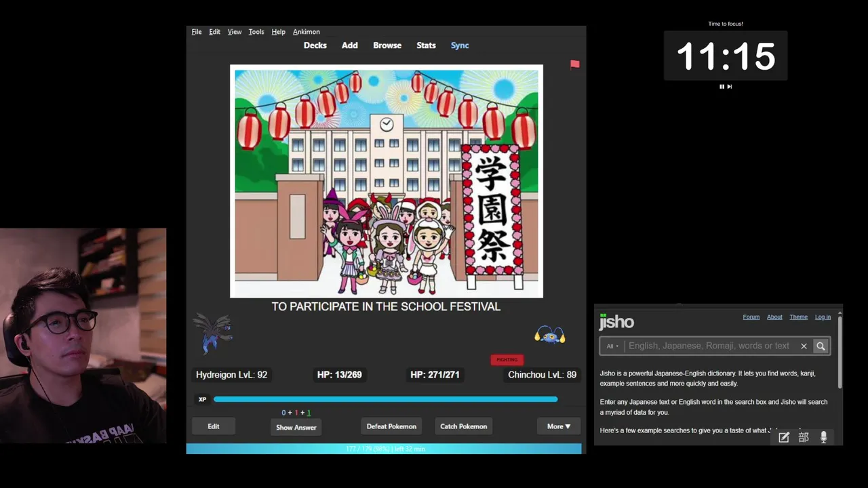
Task: Open Jisho handwriting draw input
Action: 784,437
